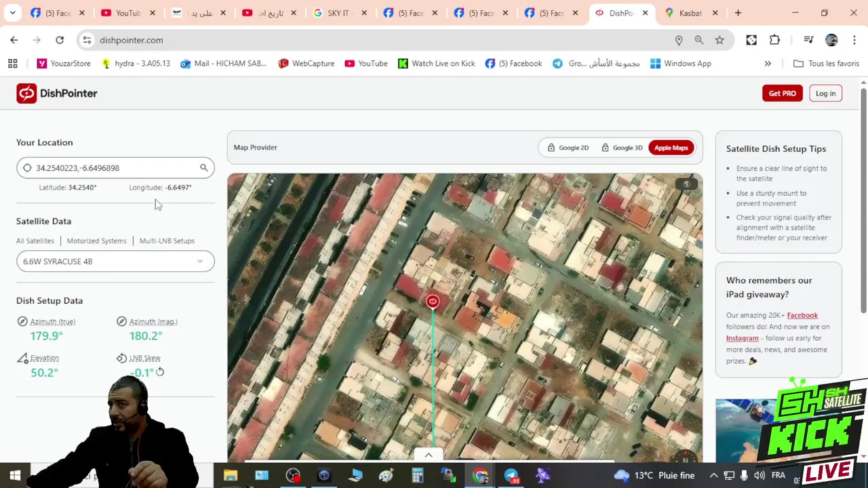Open the media control icon in toolbar
Screen dimensions: 868x488
(808, 40)
